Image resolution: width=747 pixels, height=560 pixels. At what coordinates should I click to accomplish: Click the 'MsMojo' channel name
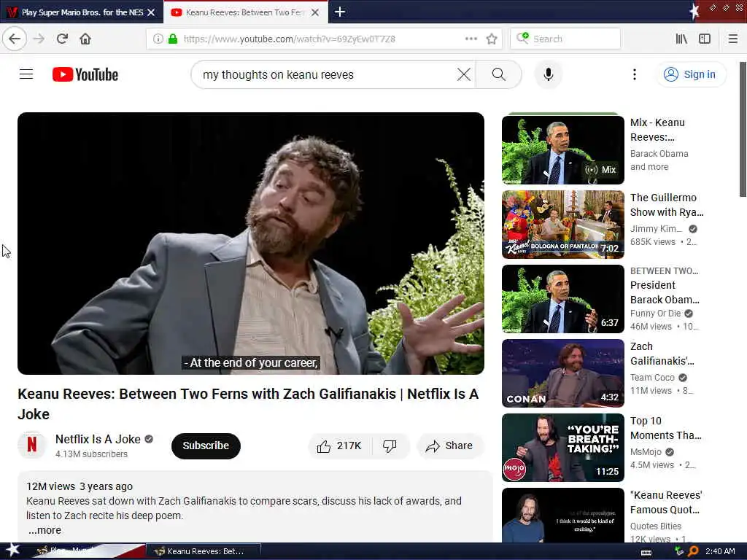pyautogui.click(x=646, y=452)
